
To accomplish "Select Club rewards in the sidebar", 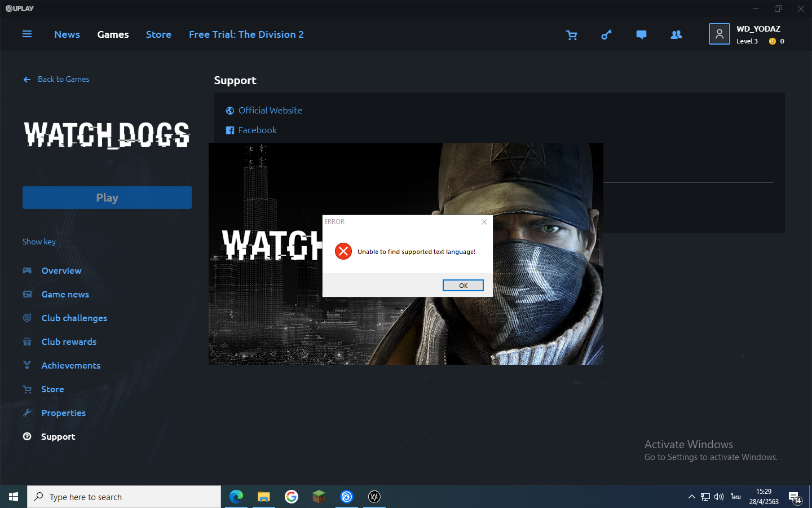I will [69, 341].
